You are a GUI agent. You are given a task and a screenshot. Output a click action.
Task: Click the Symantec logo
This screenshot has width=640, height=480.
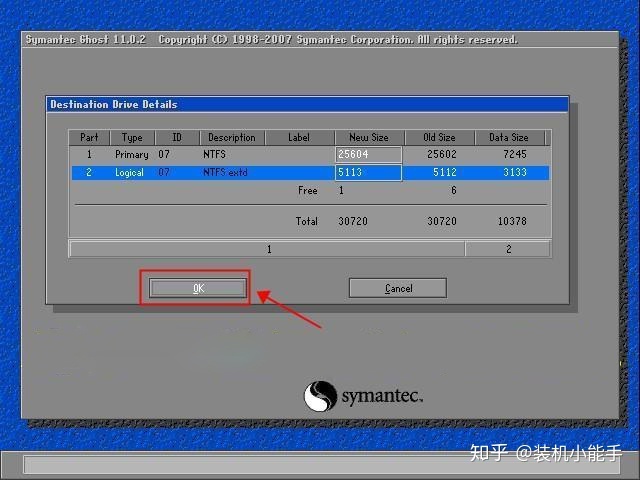pyautogui.click(x=363, y=396)
